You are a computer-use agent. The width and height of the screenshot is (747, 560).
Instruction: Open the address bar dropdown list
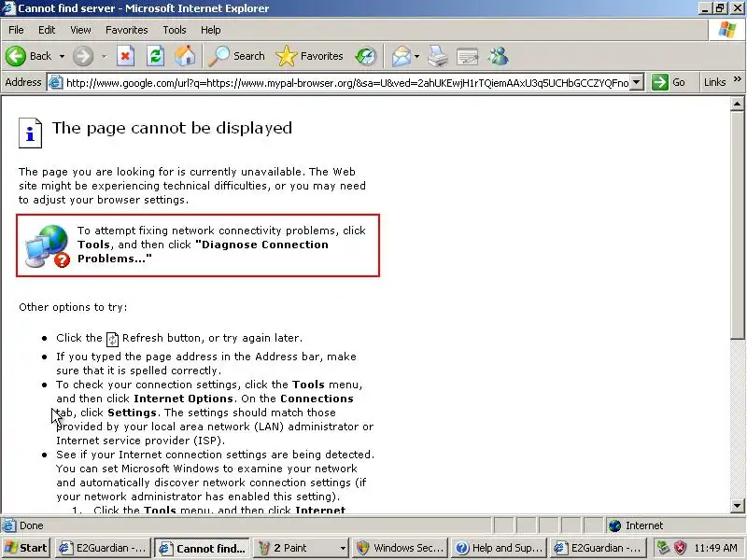(637, 82)
